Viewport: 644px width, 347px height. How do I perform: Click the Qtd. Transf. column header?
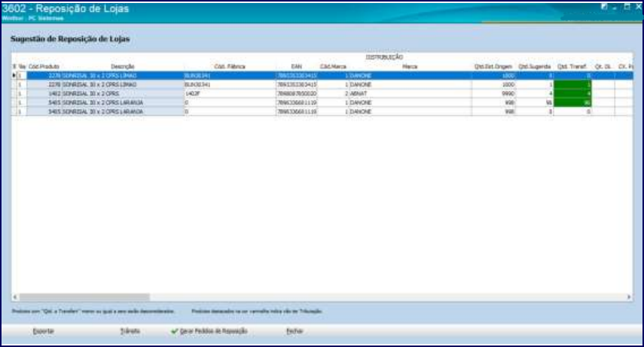pos(572,66)
